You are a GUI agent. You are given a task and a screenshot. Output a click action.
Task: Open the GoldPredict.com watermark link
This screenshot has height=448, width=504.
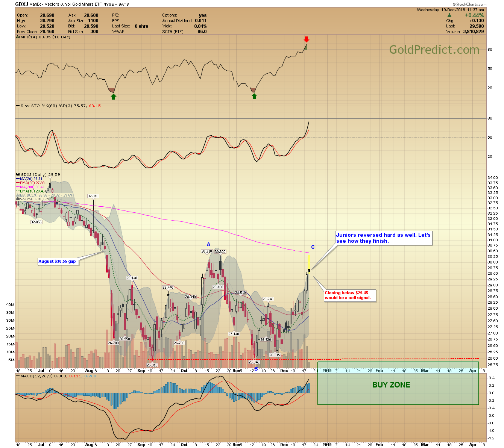coord(434,50)
